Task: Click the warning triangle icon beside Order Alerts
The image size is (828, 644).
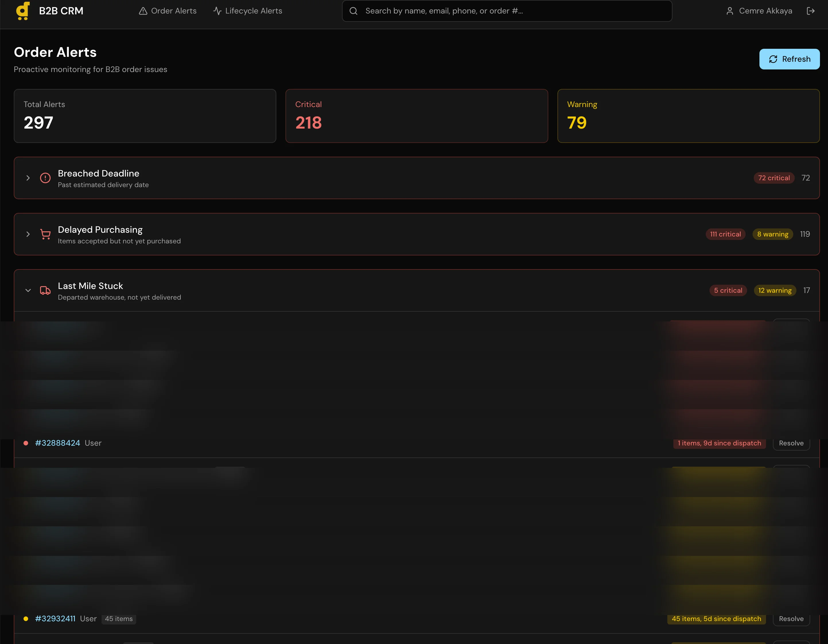Action: 143,11
